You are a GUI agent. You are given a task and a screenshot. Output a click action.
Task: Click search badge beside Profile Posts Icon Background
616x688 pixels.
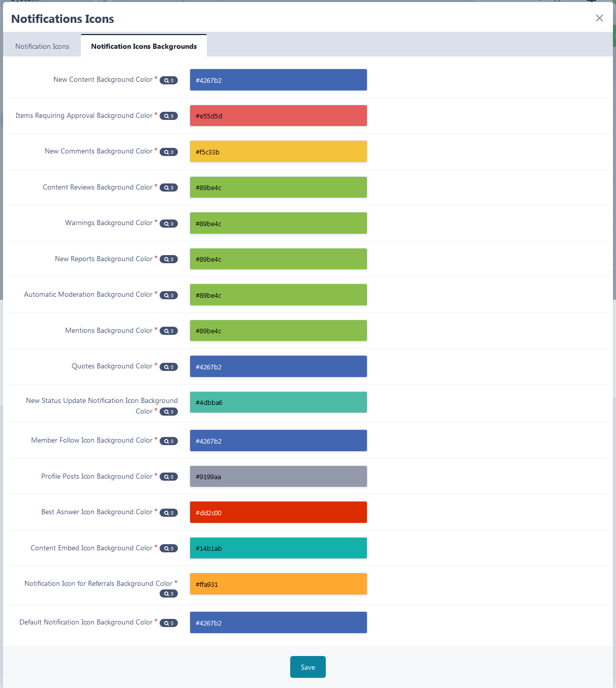click(169, 477)
